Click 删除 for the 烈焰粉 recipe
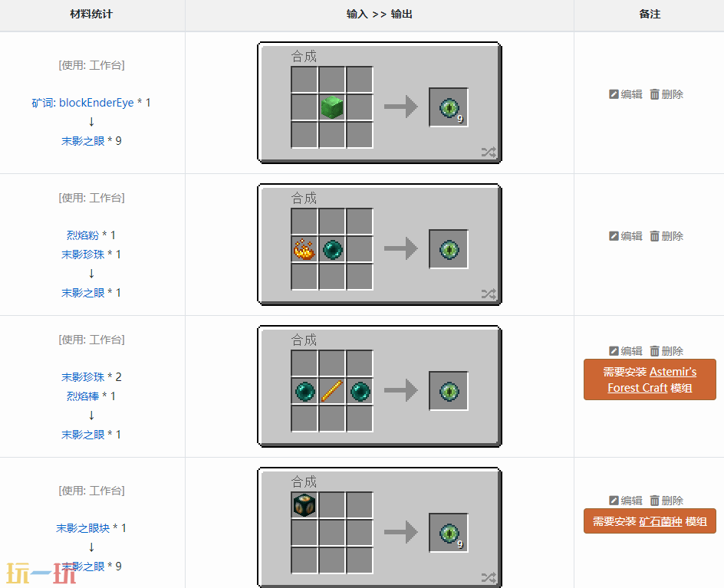Screen dimensions: 724x588 (x=666, y=236)
